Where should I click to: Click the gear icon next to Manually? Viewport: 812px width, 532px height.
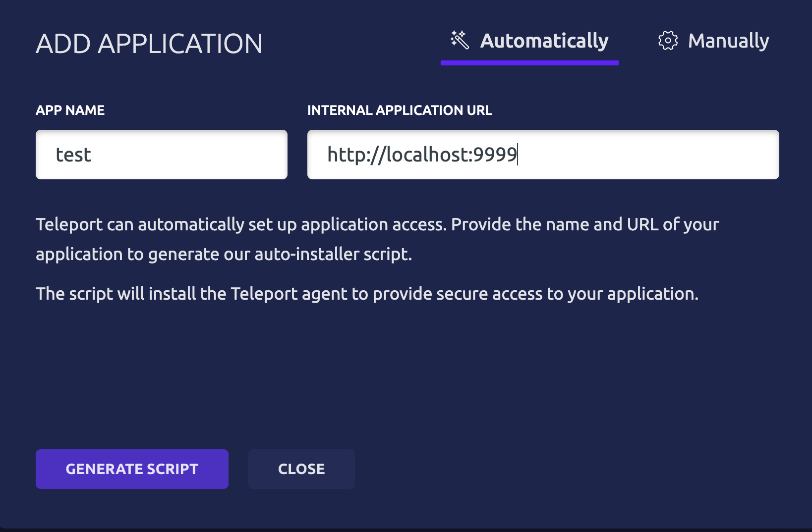point(668,41)
